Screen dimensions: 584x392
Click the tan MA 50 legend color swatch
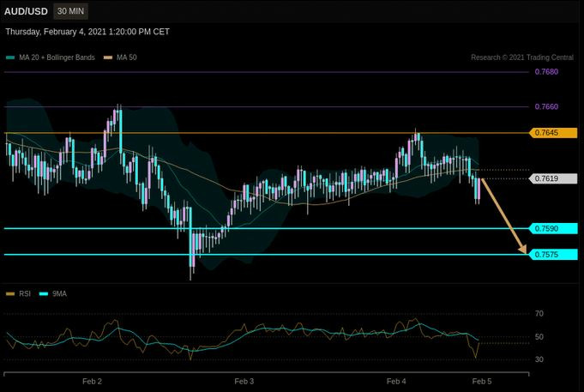coord(108,57)
